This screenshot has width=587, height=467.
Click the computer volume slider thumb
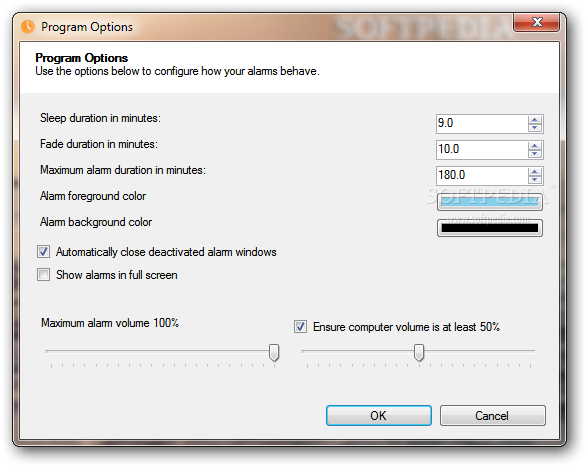click(x=419, y=352)
